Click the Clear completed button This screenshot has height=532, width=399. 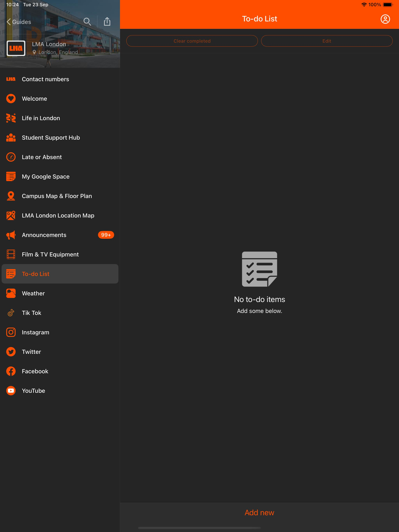click(x=192, y=41)
